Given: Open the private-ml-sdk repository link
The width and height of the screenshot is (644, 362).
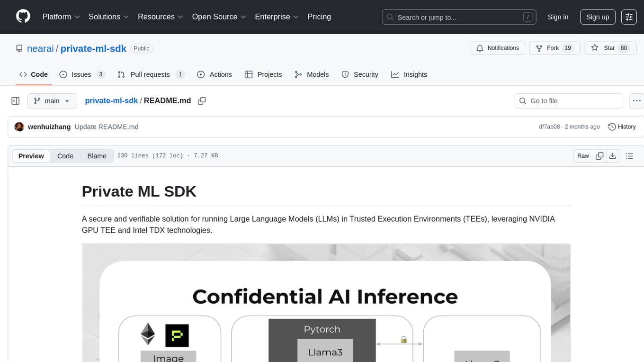Looking at the screenshot, I should pyautogui.click(x=93, y=48).
